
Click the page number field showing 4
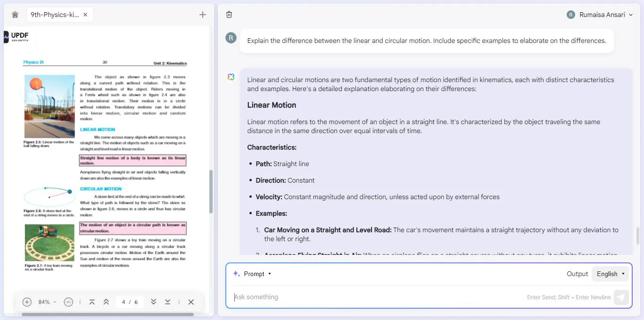click(x=124, y=302)
